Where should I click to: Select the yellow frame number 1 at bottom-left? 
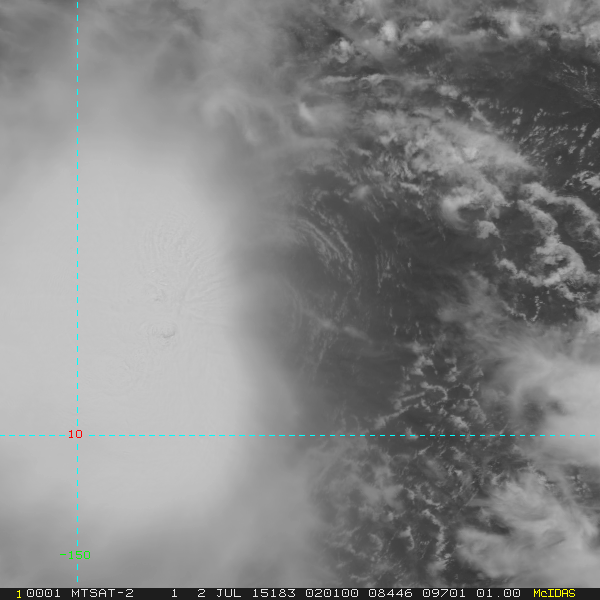pyautogui.click(x=19, y=594)
